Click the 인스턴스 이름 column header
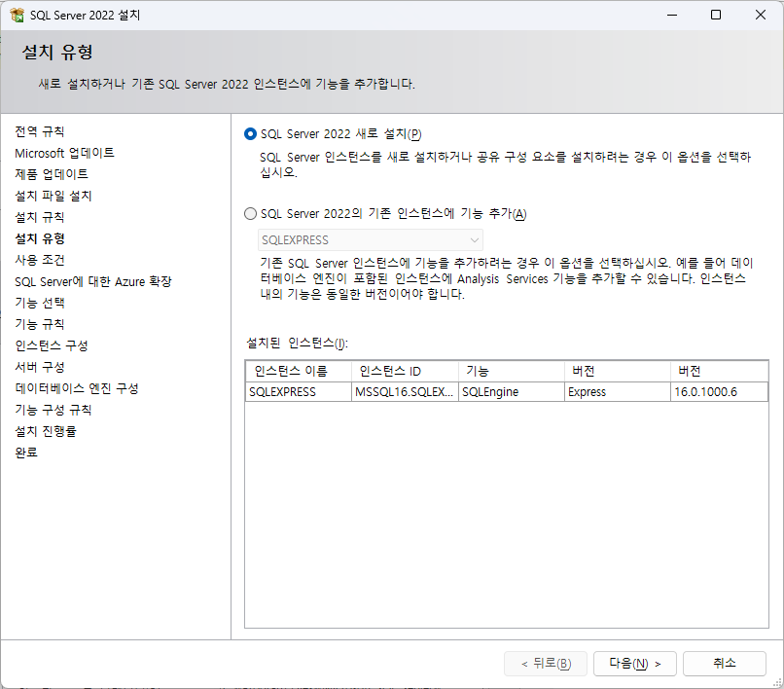This screenshot has width=784, height=689. (299, 372)
